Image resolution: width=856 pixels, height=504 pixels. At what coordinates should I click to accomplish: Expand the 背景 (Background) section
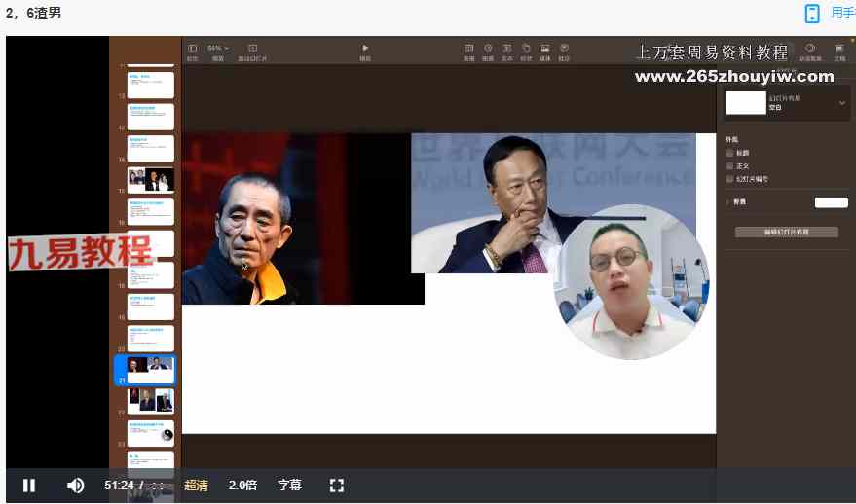tap(728, 202)
